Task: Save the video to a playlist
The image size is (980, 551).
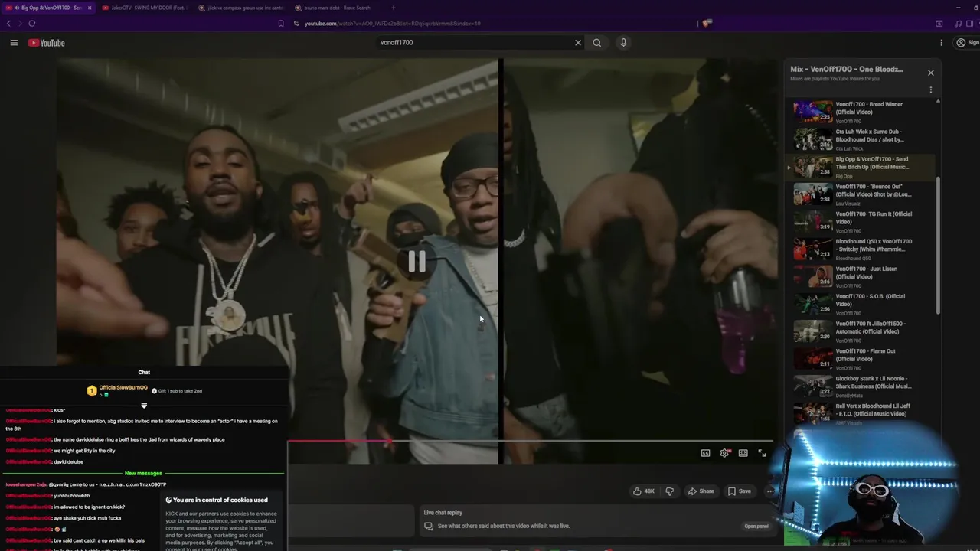Action: click(740, 491)
